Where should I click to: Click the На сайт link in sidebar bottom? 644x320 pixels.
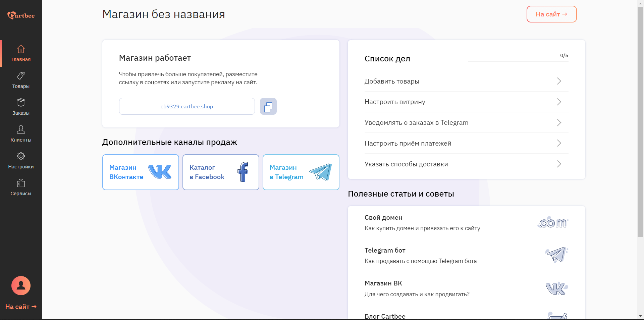21,307
